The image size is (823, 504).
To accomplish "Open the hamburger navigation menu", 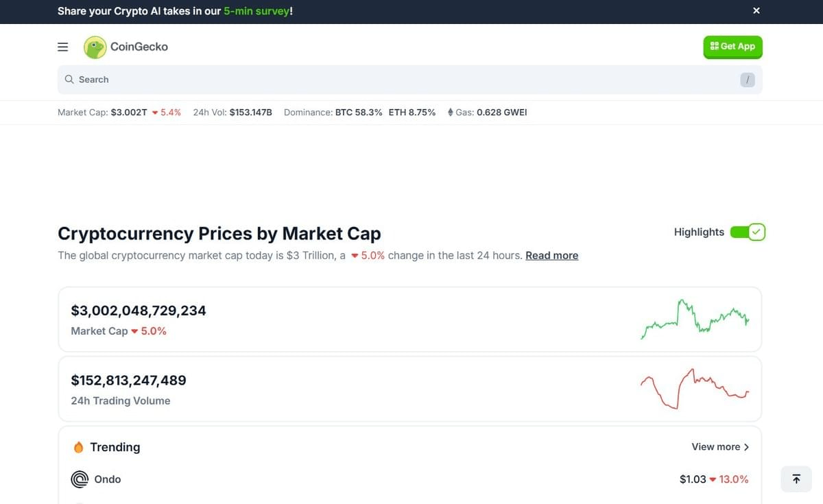I will [x=62, y=47].
